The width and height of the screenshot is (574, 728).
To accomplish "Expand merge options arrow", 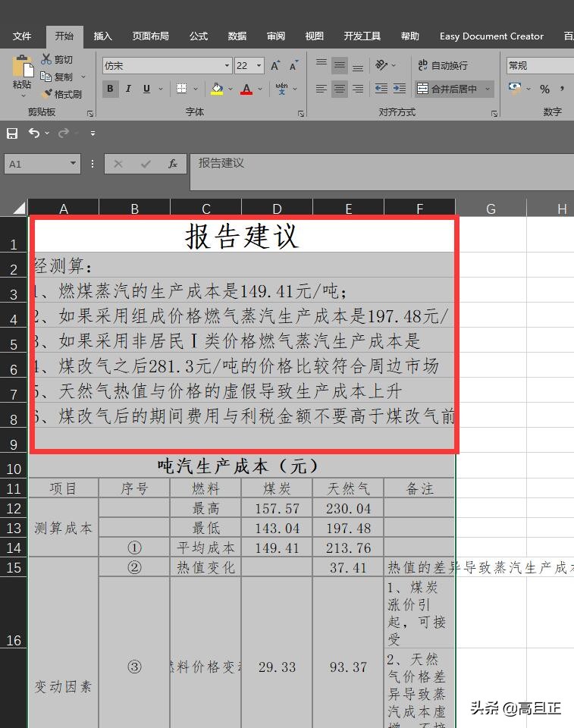I will [488, 89].
